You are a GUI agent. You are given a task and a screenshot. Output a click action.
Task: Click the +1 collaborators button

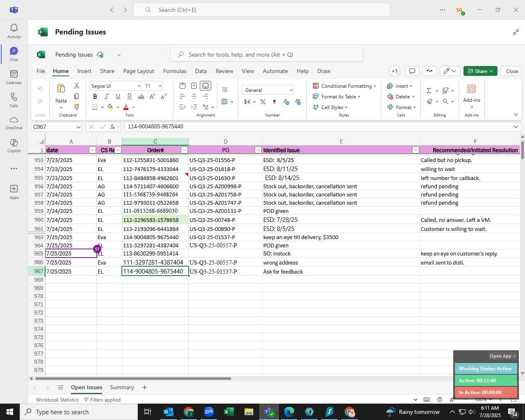pyautogui.click(x=395, y=71)
